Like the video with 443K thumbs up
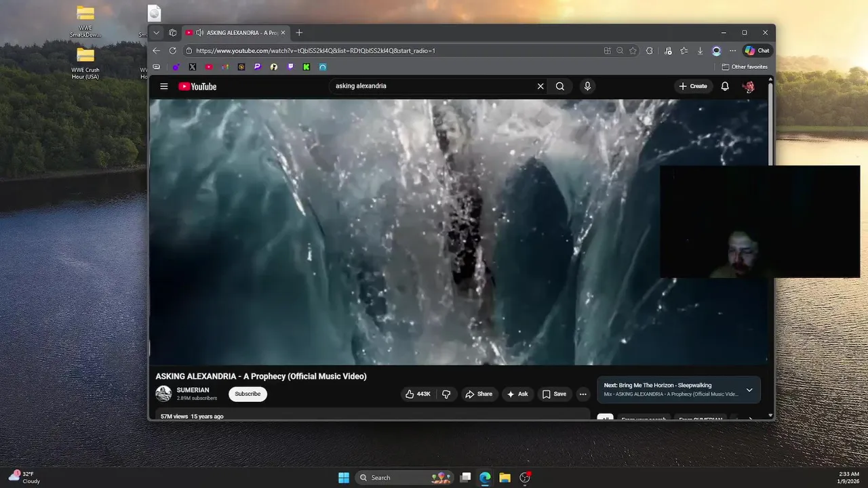The width and height of the screenshot is (868, 488). [418, 394]
